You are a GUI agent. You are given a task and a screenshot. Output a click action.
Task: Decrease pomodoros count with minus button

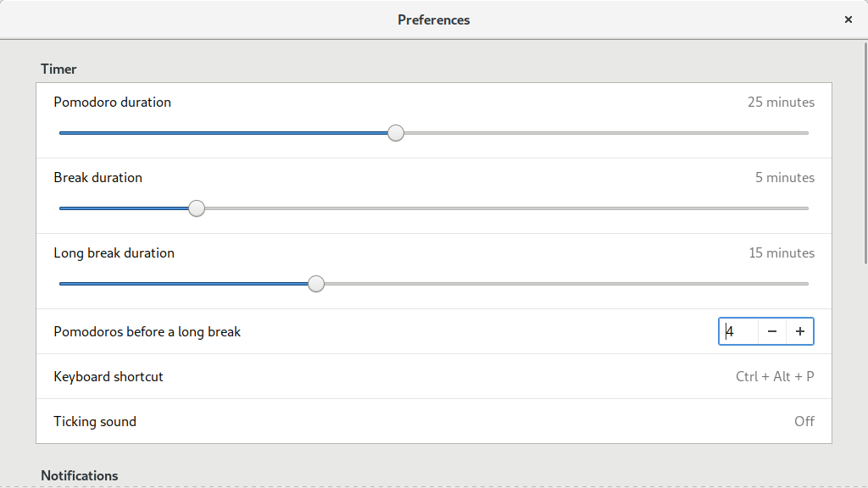[x=772, y=332]
